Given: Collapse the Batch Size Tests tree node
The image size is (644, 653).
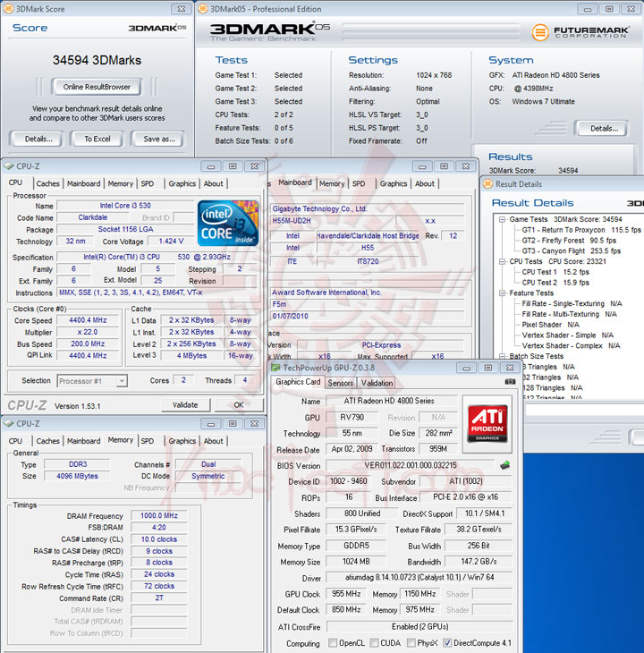Looking at the screenshot, I should [x=502, y=356].
